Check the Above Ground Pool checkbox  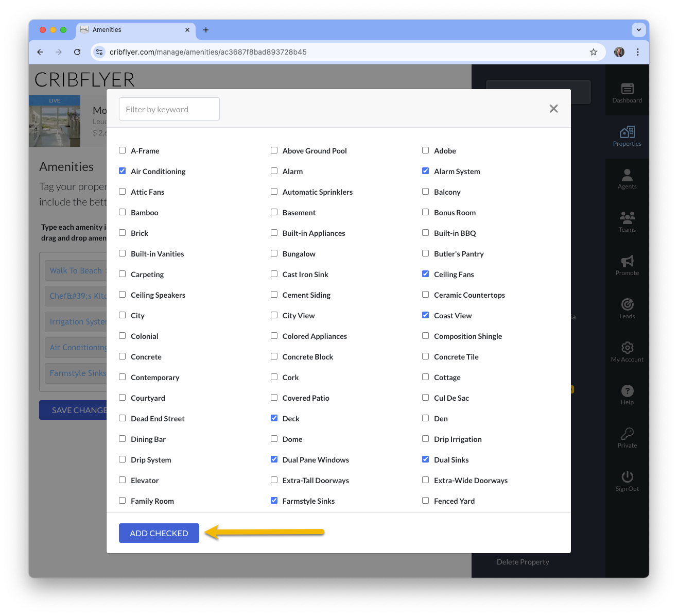274,150
